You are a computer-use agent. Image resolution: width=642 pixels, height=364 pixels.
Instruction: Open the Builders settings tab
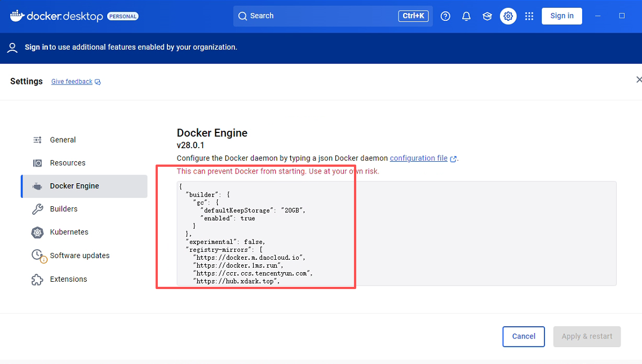(x=85, y=209)
